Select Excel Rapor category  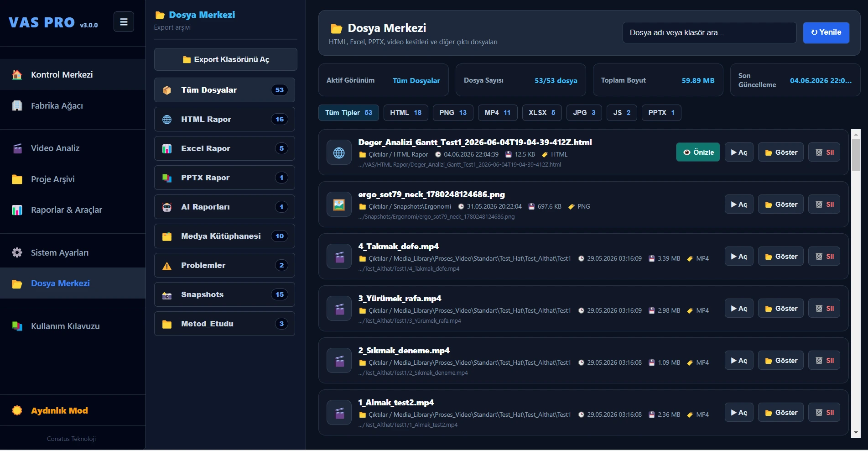[x=224, y=148]
